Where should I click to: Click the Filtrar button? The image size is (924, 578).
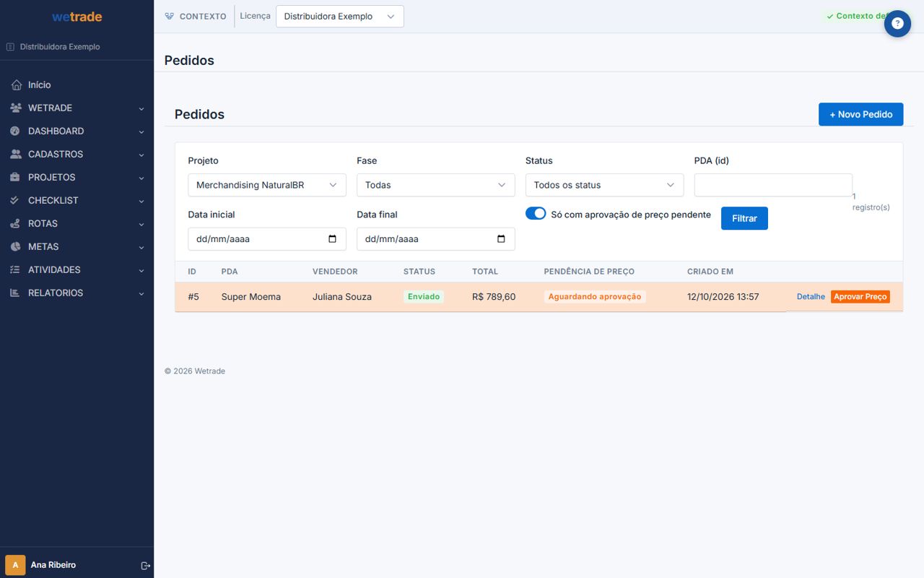click(x=744, y=218)
